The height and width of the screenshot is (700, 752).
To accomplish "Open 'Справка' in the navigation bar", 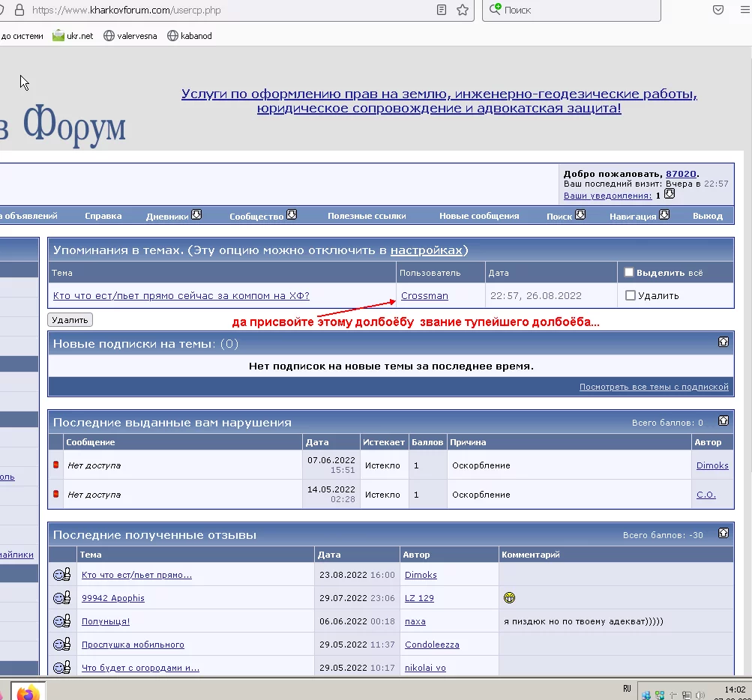I will tap(103, 216).
